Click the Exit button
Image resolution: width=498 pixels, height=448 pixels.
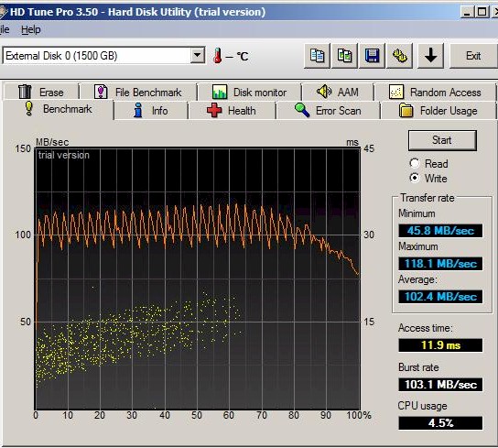pos(473,56)
